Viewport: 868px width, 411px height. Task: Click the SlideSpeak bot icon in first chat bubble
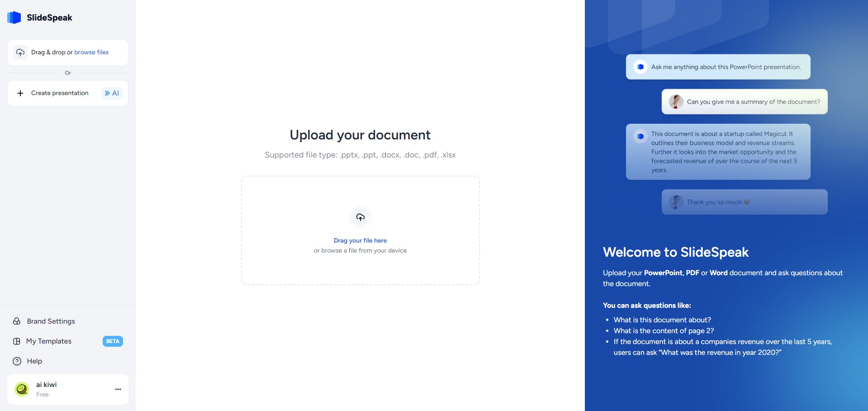pos(640,67)
